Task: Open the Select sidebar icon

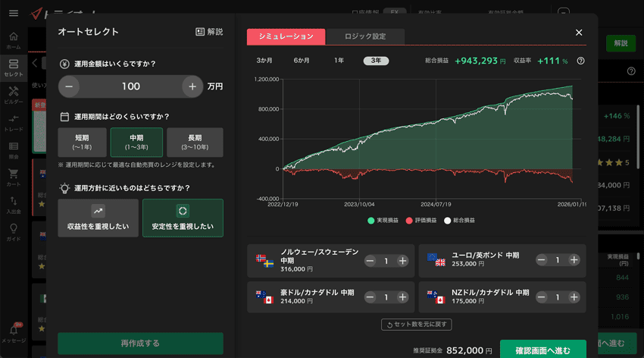Action: (14, 68)
